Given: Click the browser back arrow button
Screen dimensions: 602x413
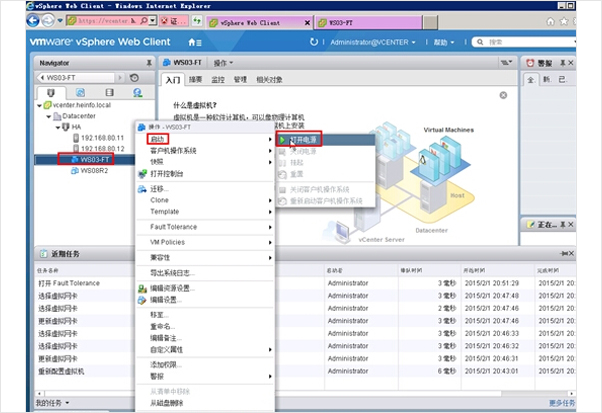Looking at the screenshot, I should point(33,20).
